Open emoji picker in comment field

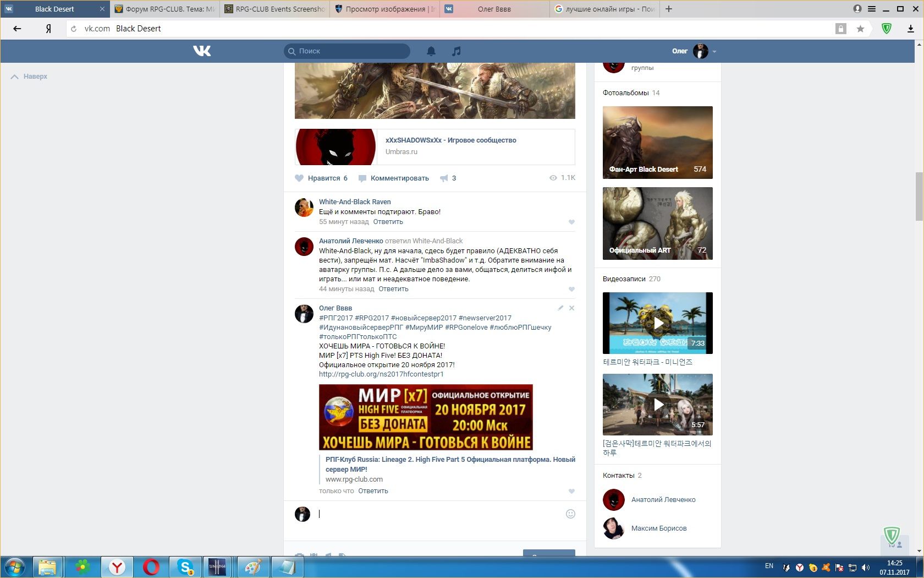click(570, 514)
